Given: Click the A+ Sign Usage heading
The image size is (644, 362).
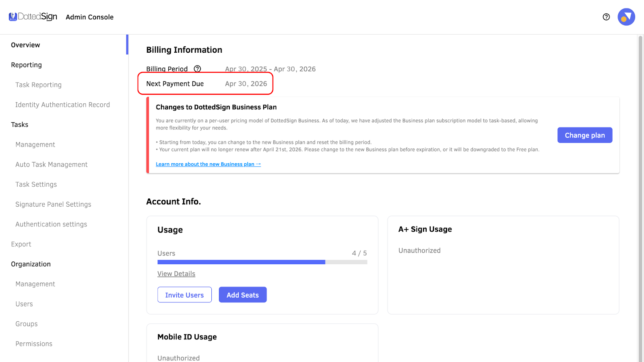Looking at the screenshot, I should [425, 229].
